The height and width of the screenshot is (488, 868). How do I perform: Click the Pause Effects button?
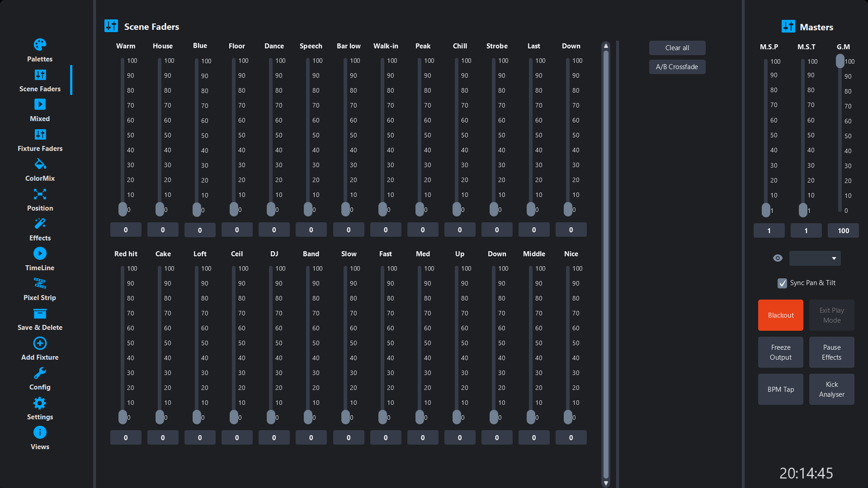(x=832, y=352)
